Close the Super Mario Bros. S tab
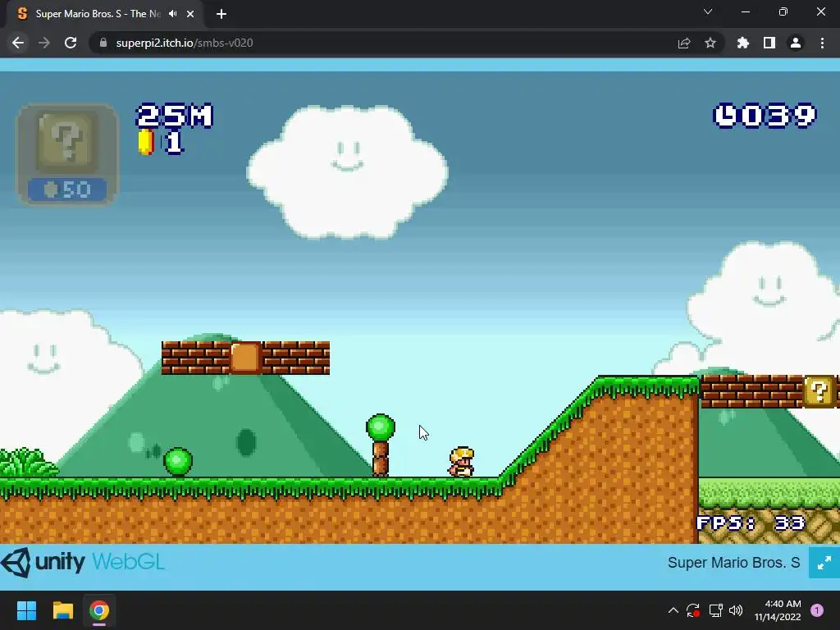The width and height of the screenshot is (840, 630). point(190,14)
